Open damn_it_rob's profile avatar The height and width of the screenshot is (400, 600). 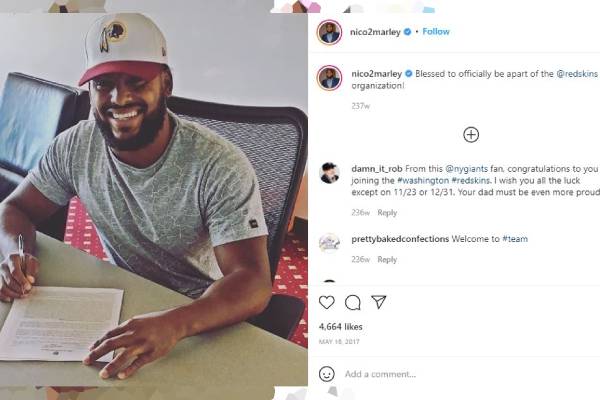[x=329, y=173]
